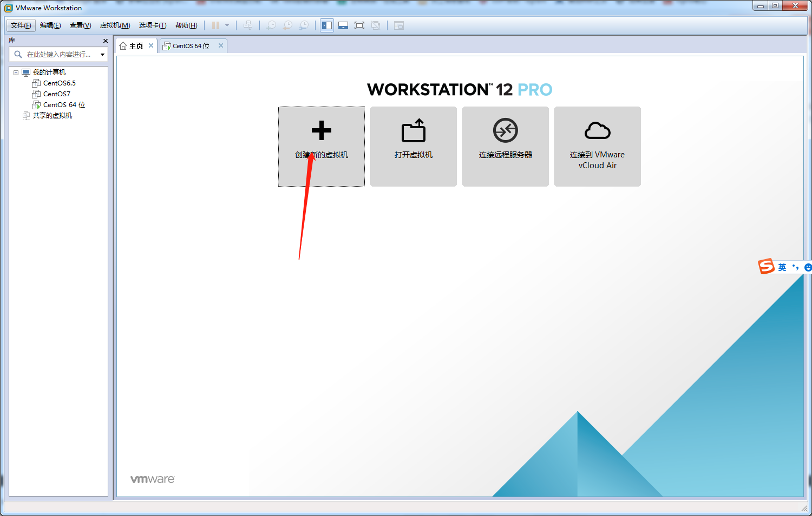Select the CentOS6.5 virtual machine

coord(60,83)
